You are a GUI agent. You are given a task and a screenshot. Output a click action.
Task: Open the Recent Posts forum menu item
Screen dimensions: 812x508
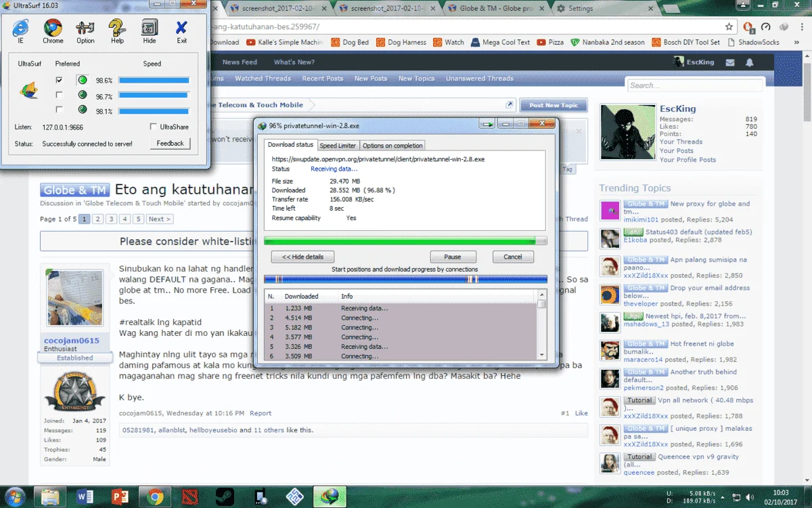[x=323, y=79]
